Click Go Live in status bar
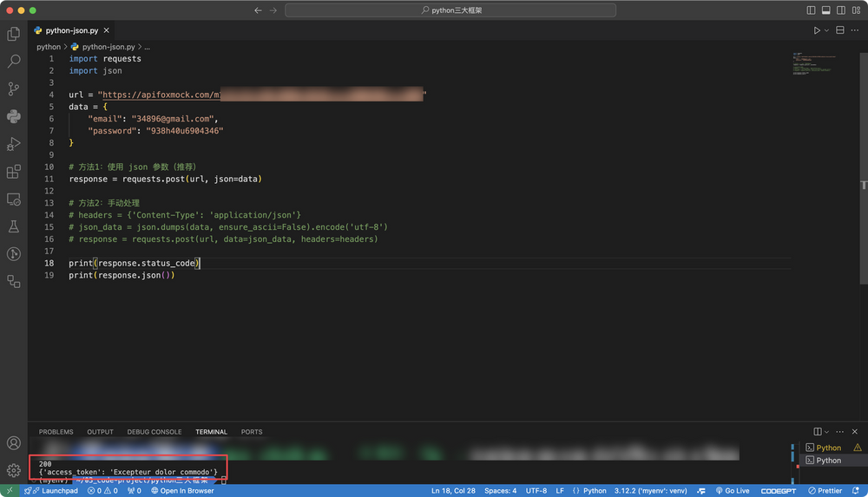868x497 pixels. [732, 491]
